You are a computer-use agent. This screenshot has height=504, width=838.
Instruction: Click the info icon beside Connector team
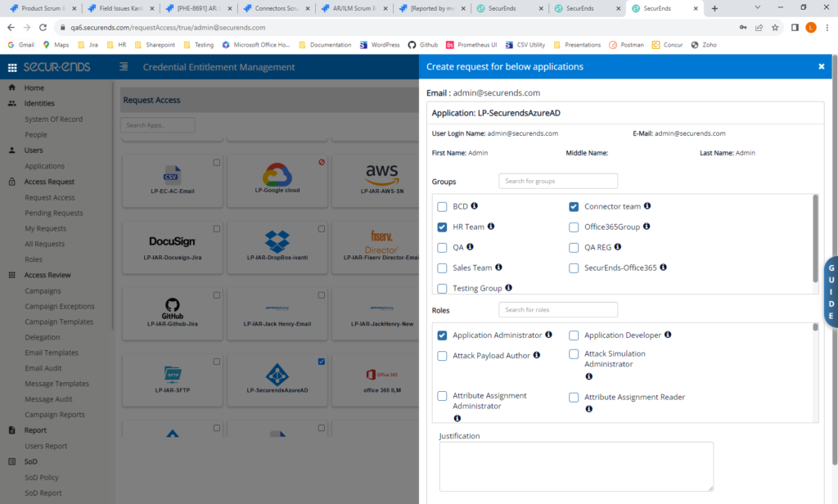pos(647,205)
